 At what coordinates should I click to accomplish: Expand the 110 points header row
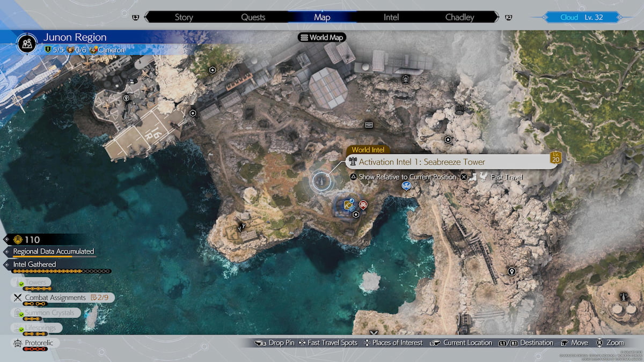click(32, 240)
